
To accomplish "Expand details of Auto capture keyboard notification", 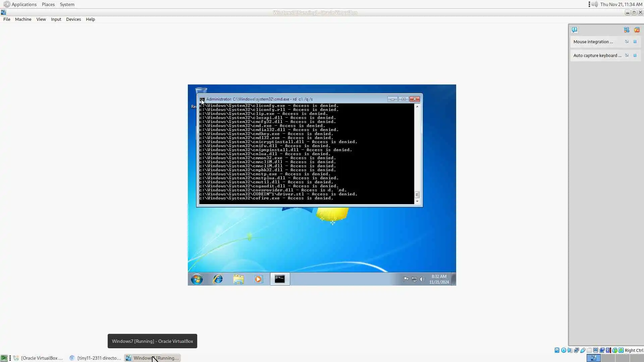I will pyautogui.click(x=627, y=55).
